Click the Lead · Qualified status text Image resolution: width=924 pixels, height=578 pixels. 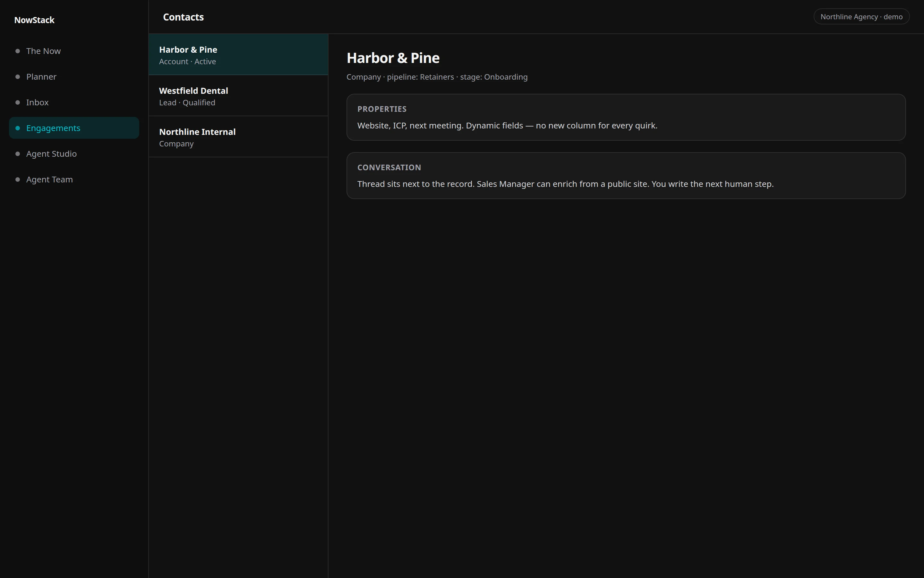point(187,102)
